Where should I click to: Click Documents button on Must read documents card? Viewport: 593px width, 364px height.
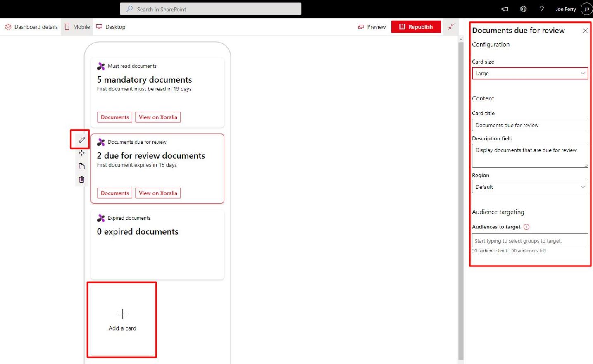(115, 117)
